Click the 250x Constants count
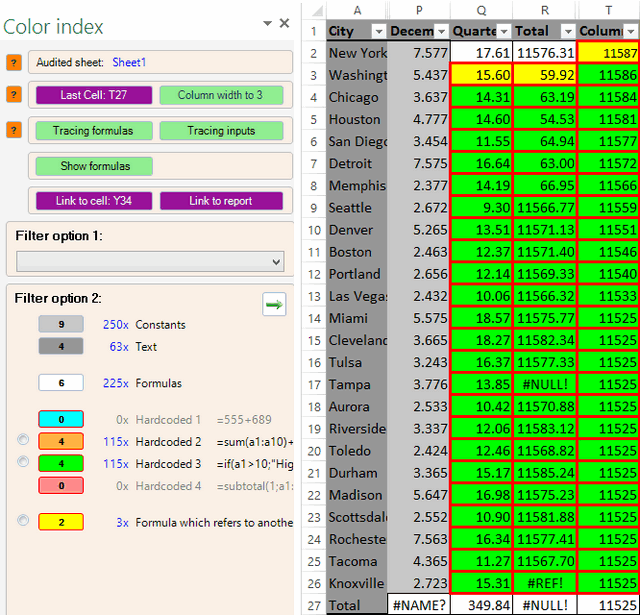The height and width of the screenshot is (615, 640). point(116,325)
